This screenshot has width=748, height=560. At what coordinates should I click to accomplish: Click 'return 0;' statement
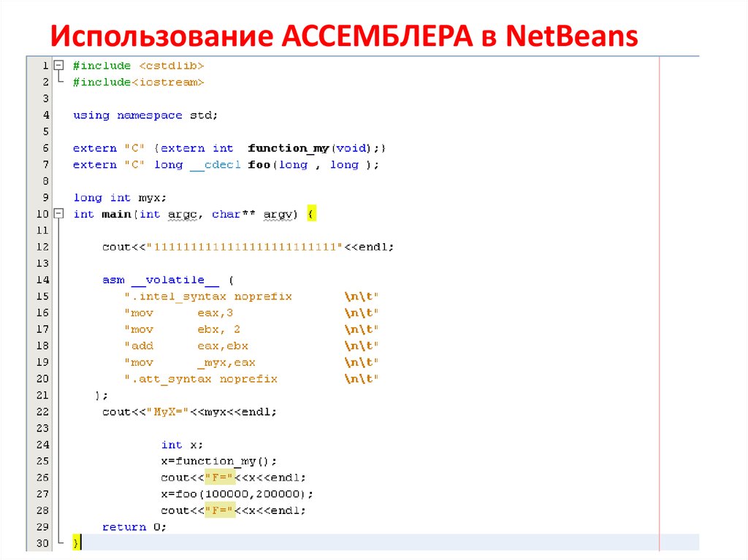134,527
